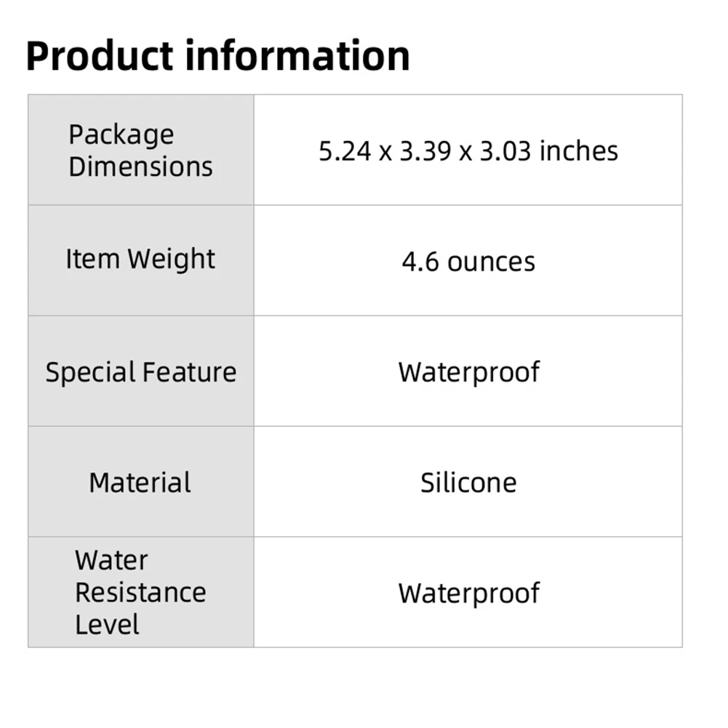Click the word "Feature" in the third row
This screenshot has height=728, width=728.
[x=188, y=372]
